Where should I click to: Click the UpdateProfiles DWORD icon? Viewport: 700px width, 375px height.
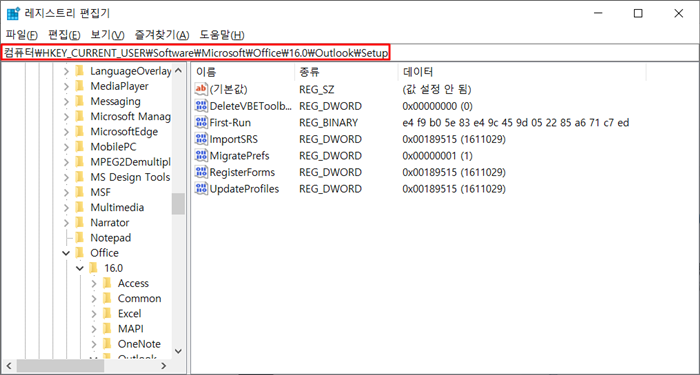tap(202, 189)
